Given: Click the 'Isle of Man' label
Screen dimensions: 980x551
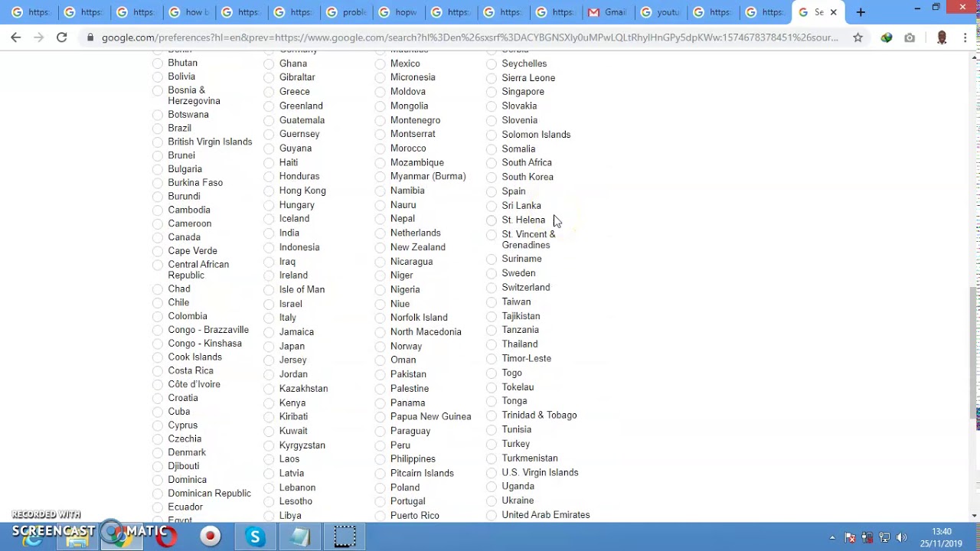Looking at the screenshot, I should [302, 289].
